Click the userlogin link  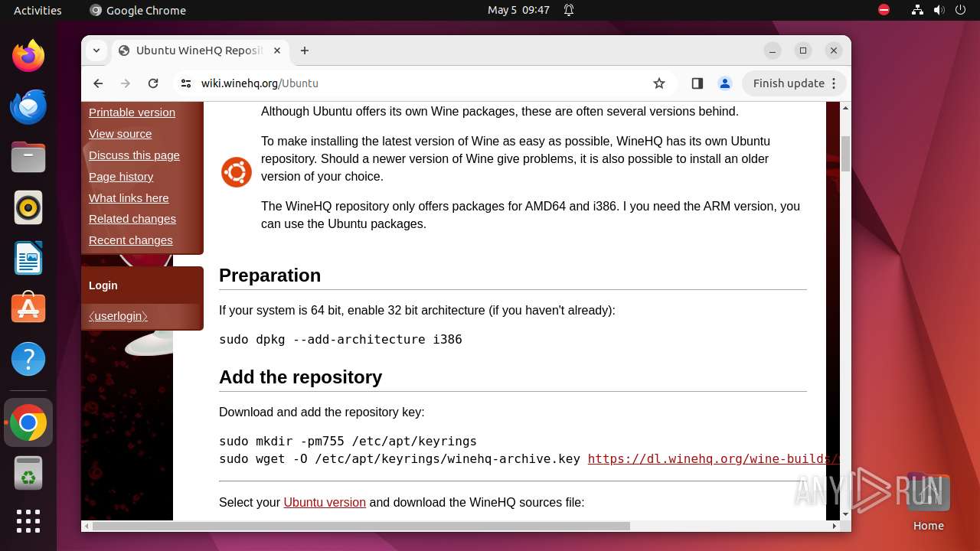pos(118,316)
